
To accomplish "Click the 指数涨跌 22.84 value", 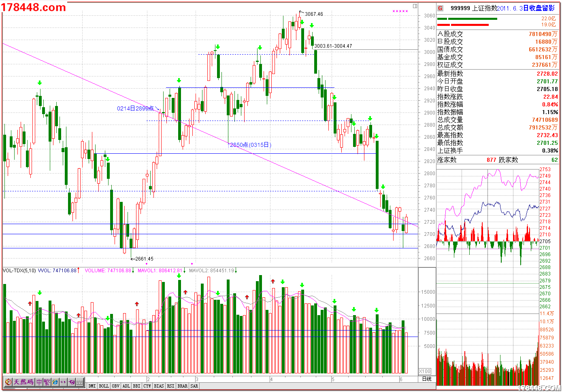I will click(551, 97).
